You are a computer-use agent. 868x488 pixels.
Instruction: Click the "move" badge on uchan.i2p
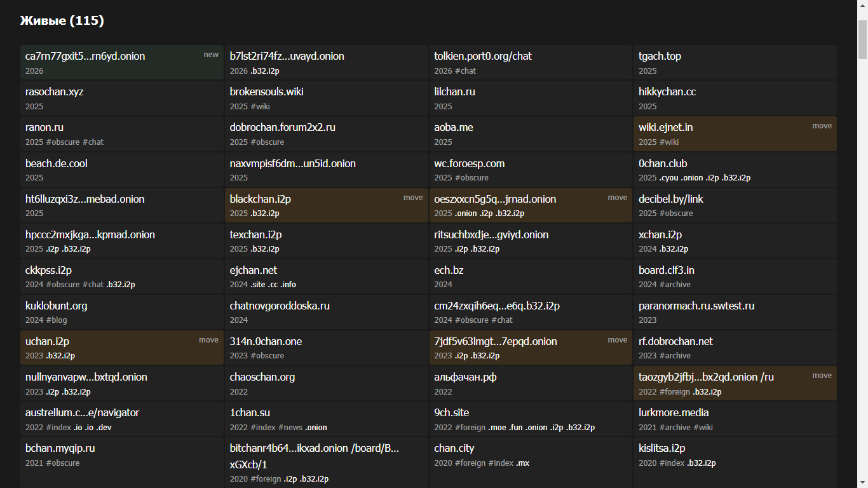click(208, 340)
